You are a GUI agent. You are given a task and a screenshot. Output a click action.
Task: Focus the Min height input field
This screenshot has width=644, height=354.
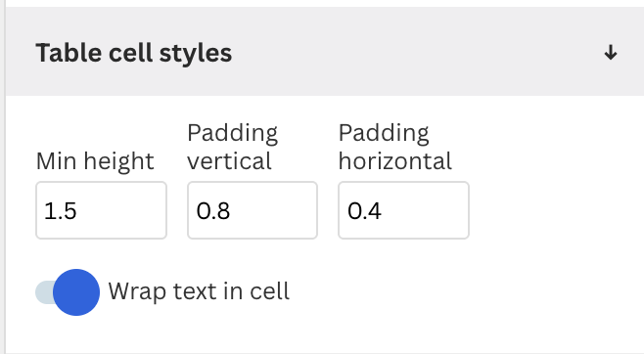[101, 210]
